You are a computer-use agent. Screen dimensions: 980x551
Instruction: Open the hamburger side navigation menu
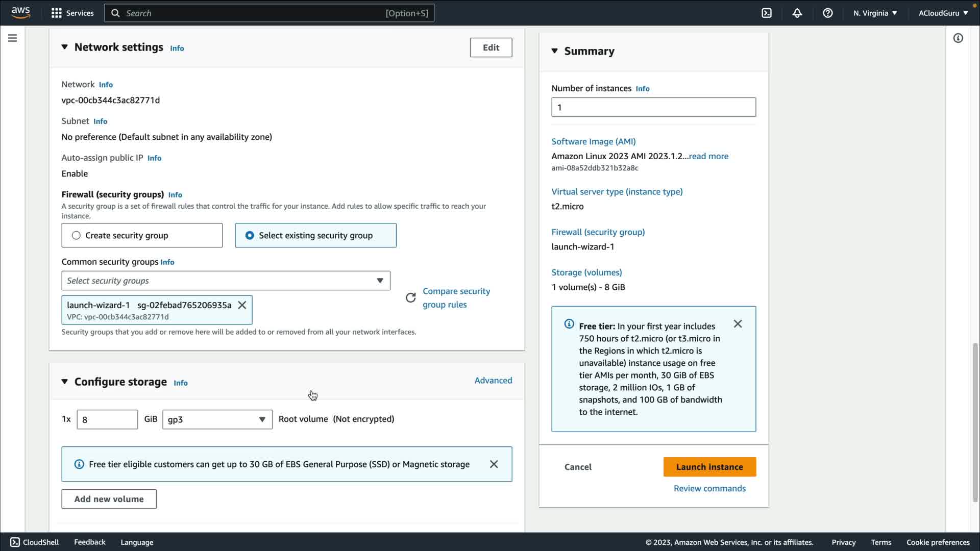pos(13,38)
